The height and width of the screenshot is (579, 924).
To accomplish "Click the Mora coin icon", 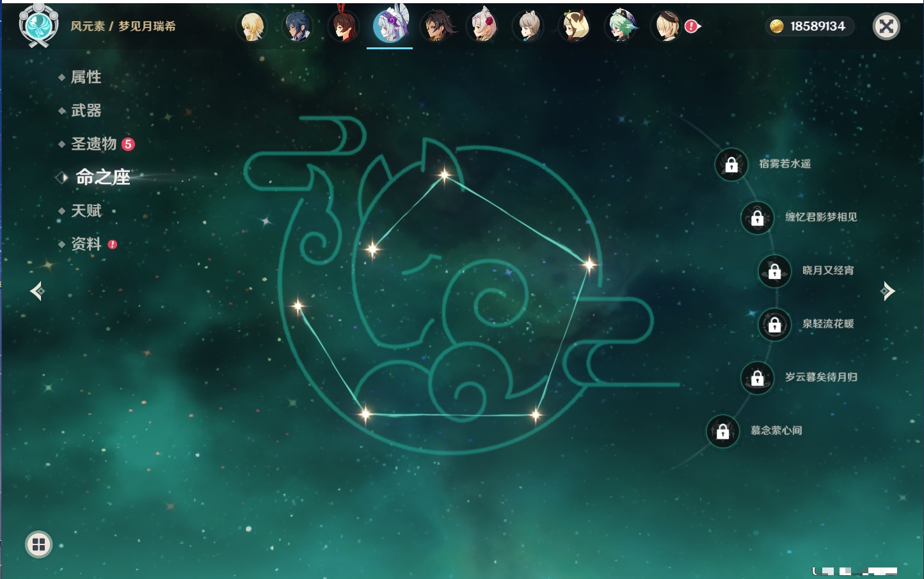I will 777,26.
